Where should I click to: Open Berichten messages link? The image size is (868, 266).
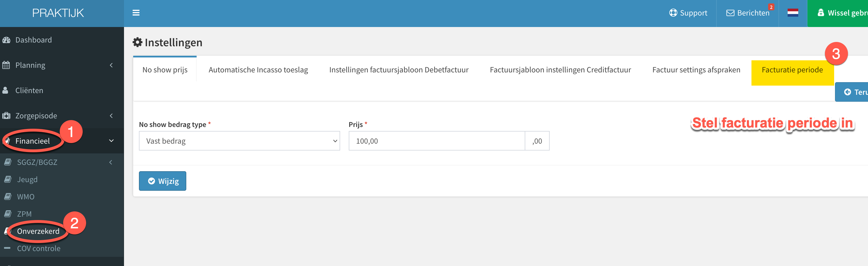747,13
